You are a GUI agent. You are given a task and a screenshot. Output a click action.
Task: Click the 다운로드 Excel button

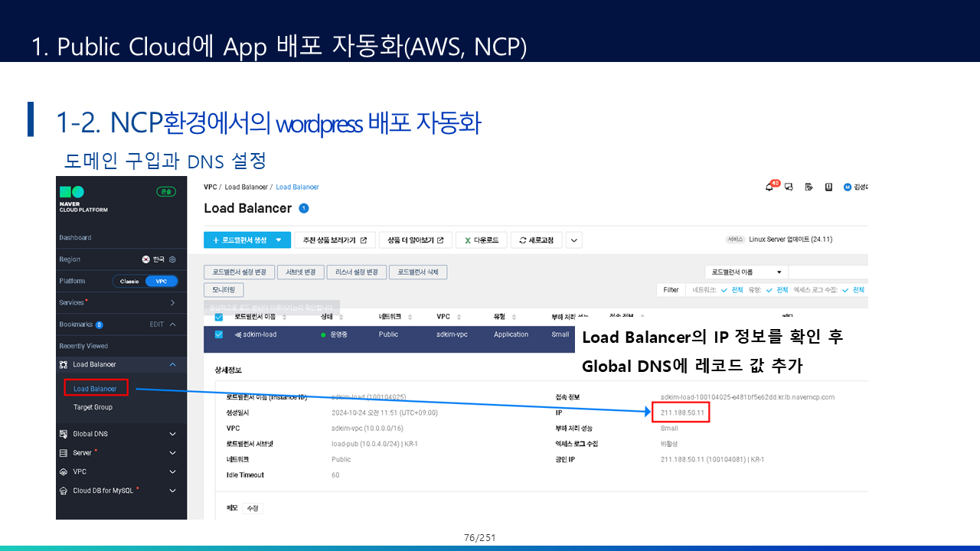click(x=481, y=240)
